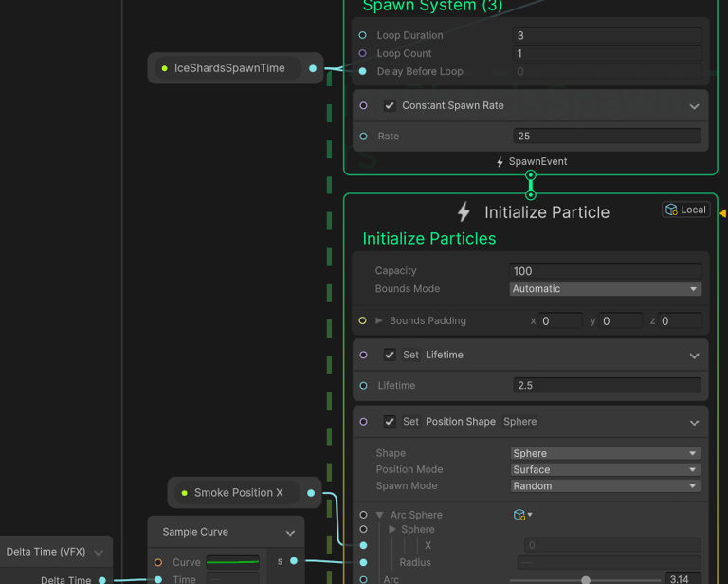Click the Delay Before Loop connected port
Viewport: 728px width, 584px height.
pos(363,71)
